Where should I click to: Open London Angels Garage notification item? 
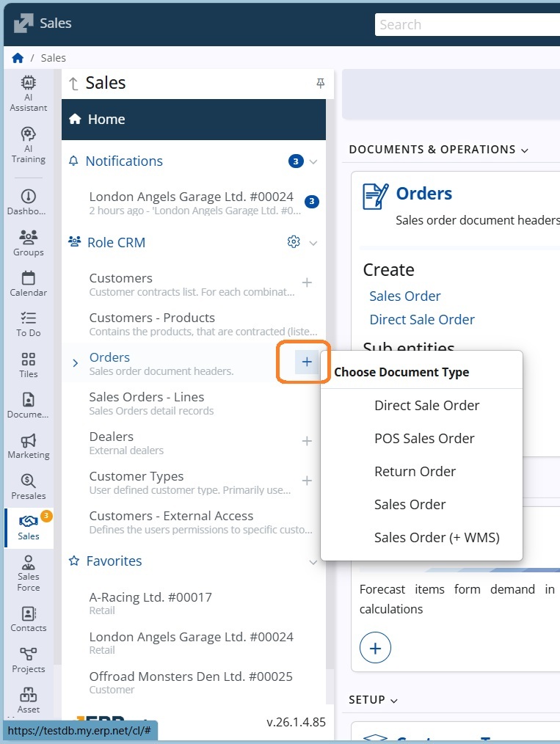194,203
